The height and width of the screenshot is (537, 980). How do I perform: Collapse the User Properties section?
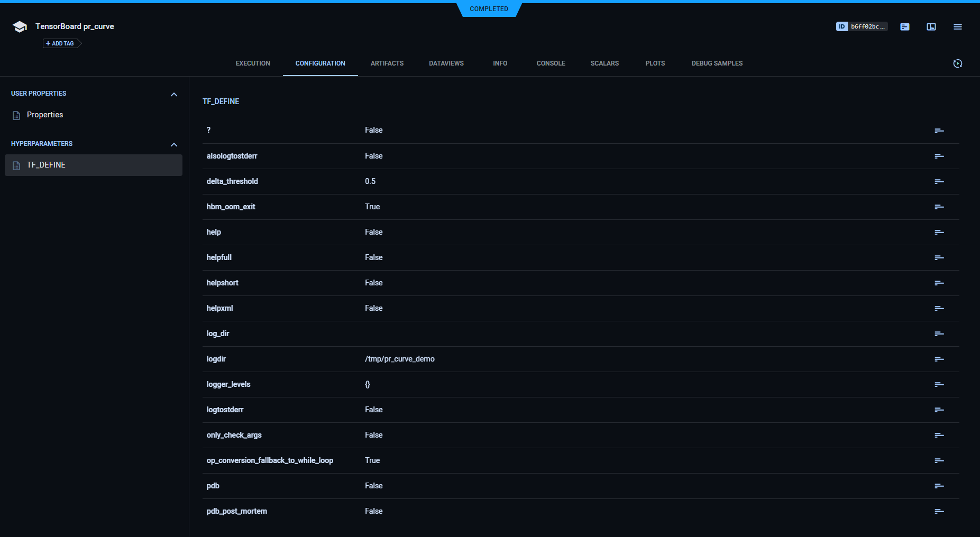pos(173,94)
